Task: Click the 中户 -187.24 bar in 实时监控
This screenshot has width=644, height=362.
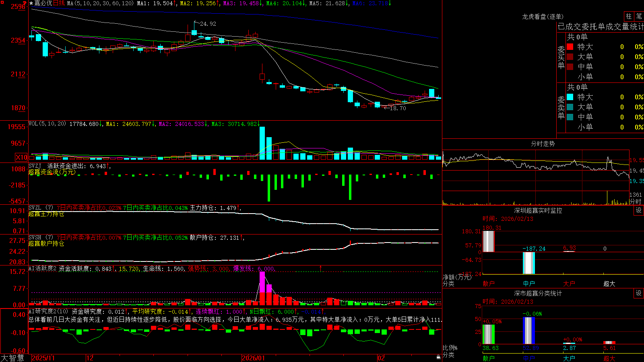Action: pos(528,263)
